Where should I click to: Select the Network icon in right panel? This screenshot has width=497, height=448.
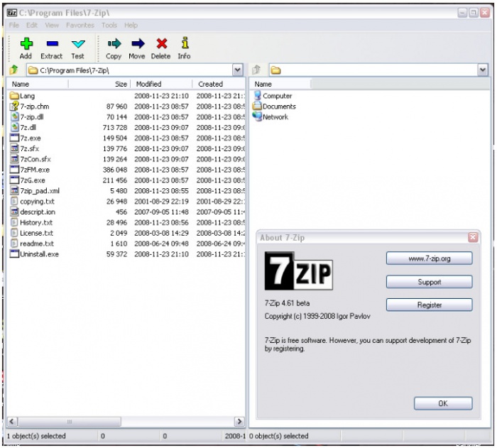coord(257,116)
